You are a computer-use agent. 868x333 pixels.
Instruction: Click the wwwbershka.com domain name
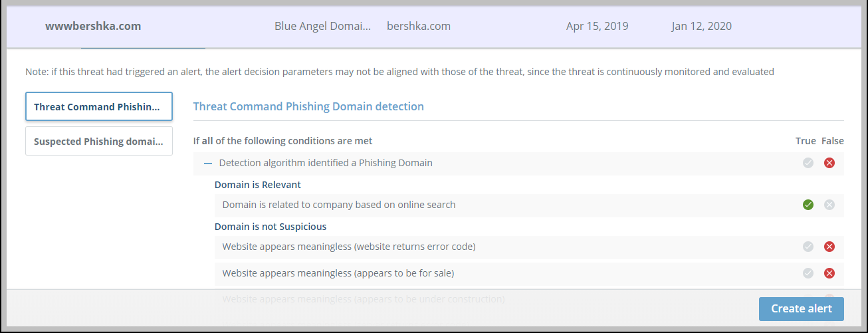[x=93, y=27]
